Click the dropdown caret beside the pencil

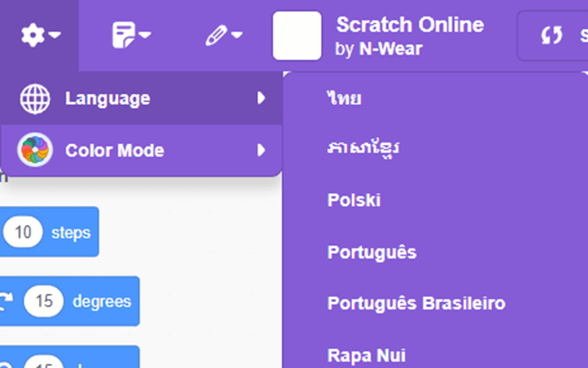[237, 36]
